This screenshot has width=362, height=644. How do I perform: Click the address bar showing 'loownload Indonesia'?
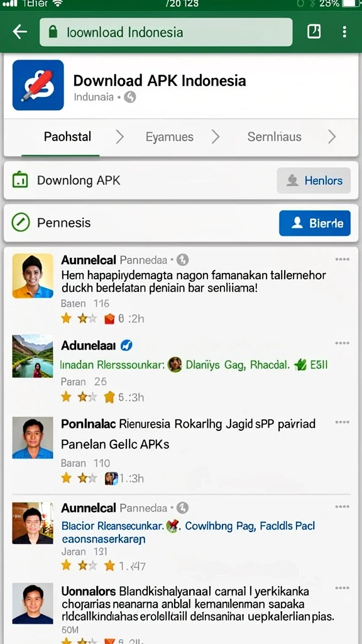(166, 32)
